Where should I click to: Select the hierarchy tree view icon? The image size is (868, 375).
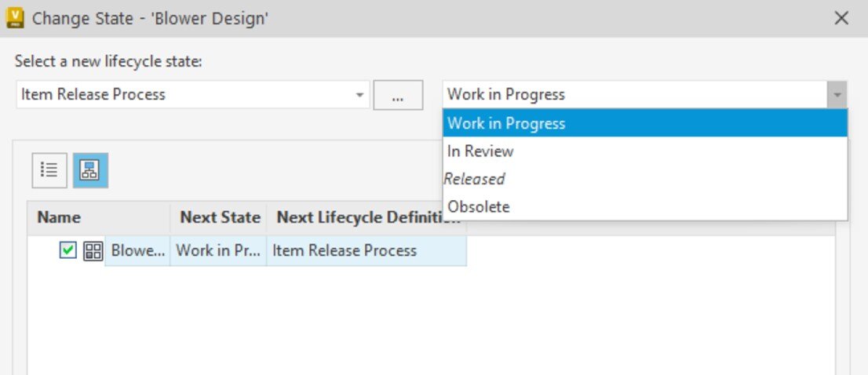click(90, 170)
